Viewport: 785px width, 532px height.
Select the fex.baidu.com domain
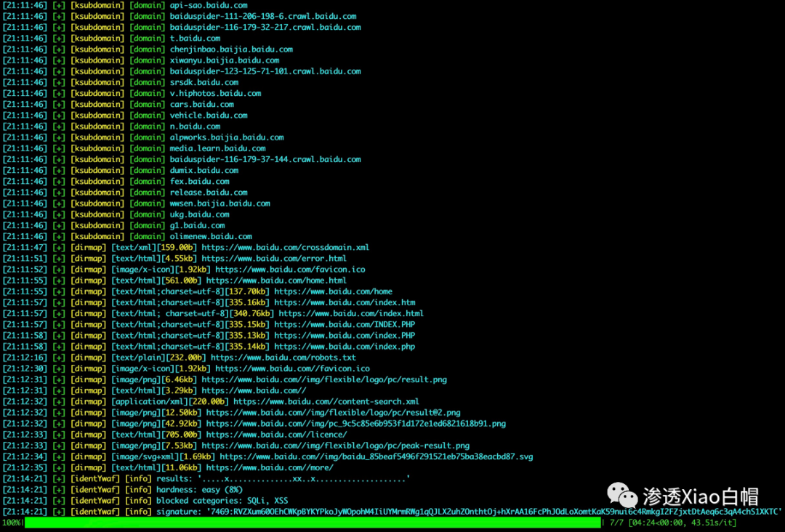click(199, 181)
